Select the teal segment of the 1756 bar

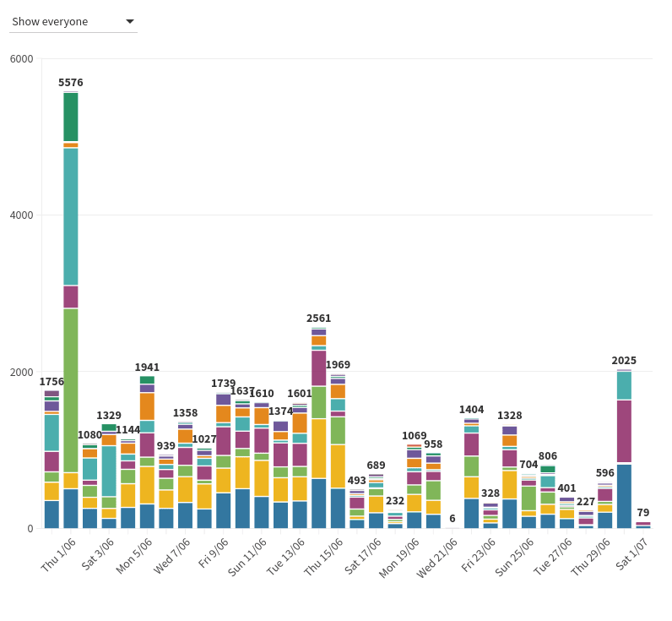(x=51, y=432)
